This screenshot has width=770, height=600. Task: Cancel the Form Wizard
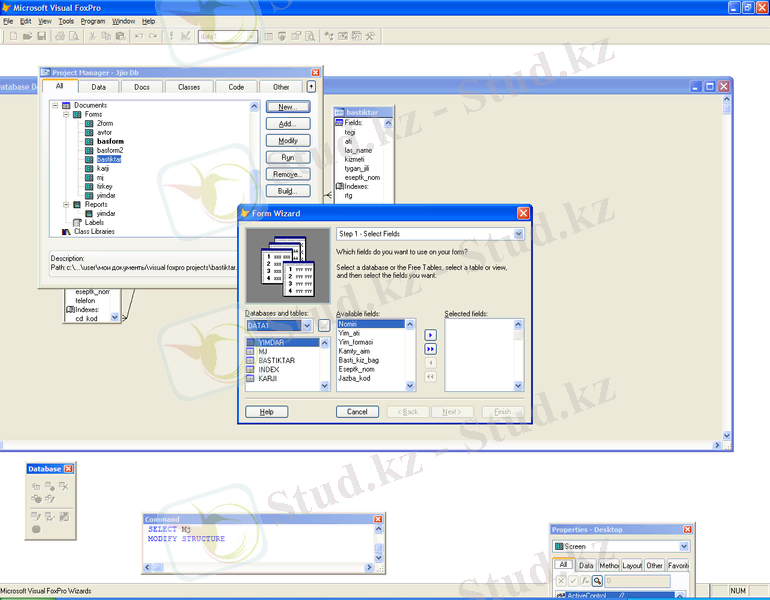[x=357, y=412]
